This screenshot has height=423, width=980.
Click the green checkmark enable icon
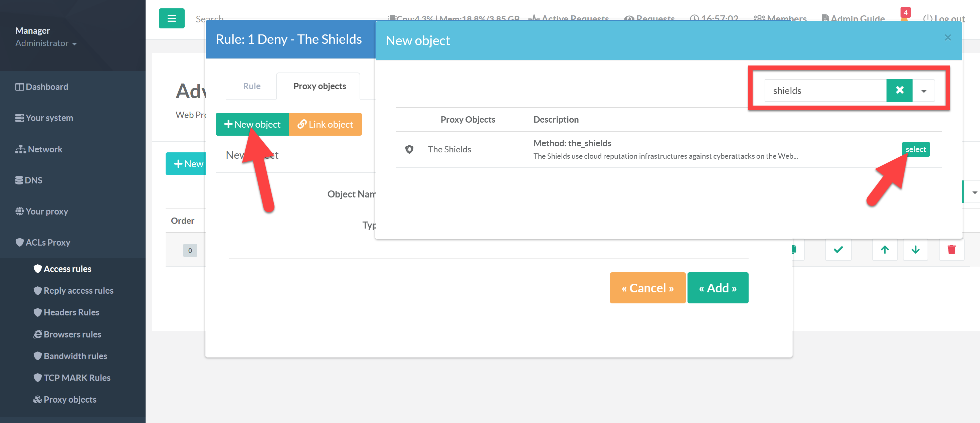(x=838, y=250)
